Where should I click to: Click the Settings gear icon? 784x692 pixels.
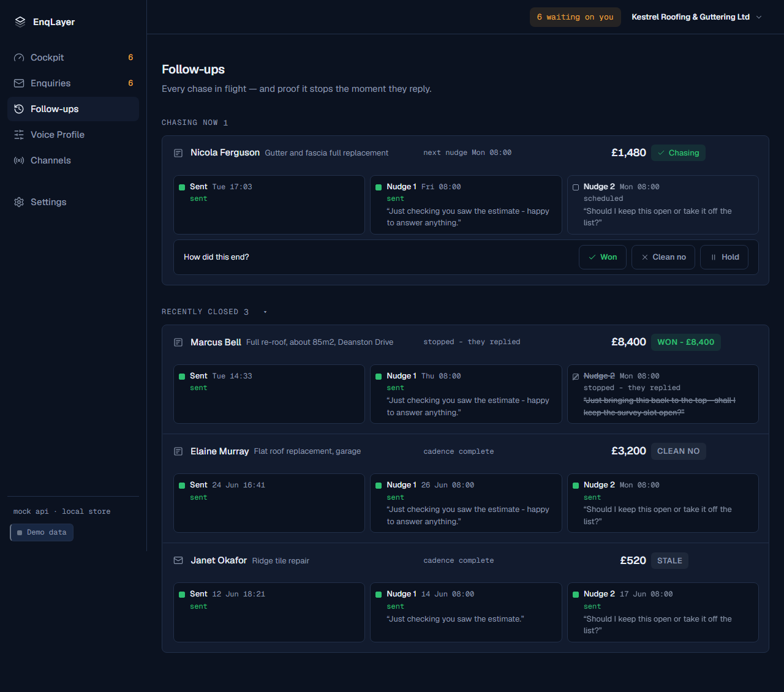19,202
